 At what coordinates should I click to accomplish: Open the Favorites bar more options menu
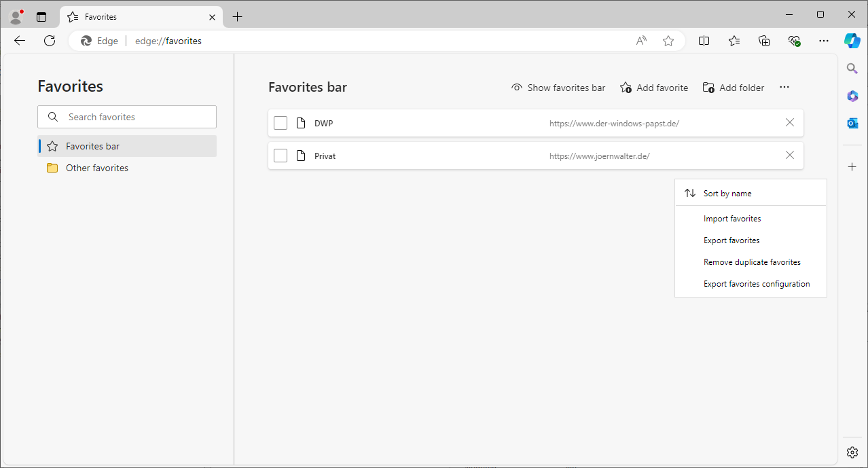784,88
